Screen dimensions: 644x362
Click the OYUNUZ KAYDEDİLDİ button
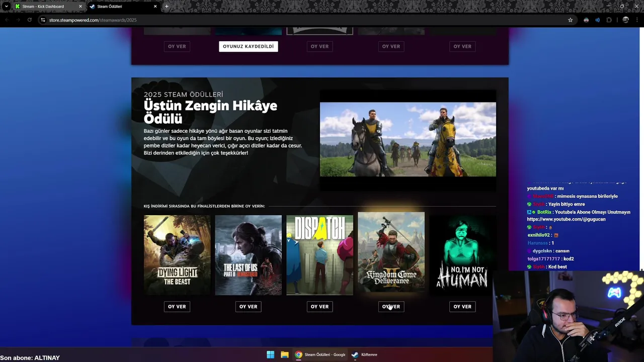248,46
